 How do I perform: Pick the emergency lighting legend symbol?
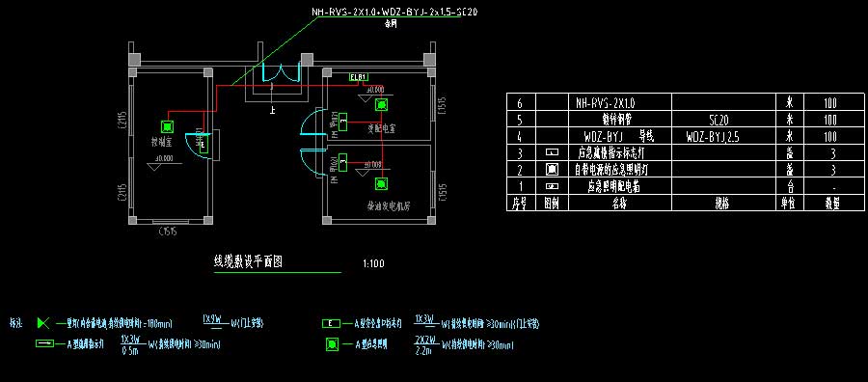pyautogui.click(x=331, y=344)
